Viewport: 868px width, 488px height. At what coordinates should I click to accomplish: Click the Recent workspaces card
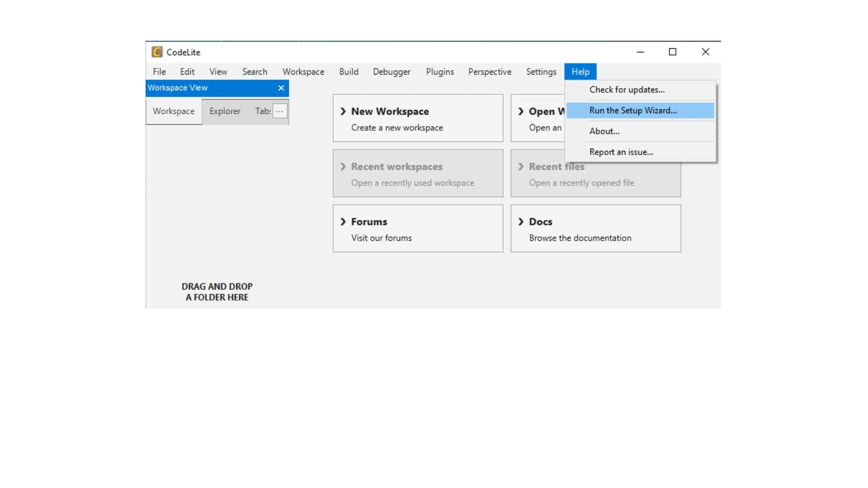point(418,173)
